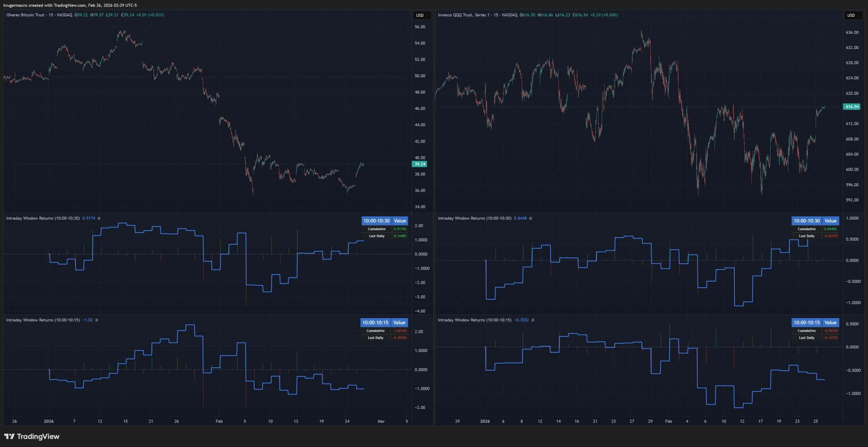868x447 pixels.
Task: Click the TradingView logo at bottom left
Action: click(32, 436)
